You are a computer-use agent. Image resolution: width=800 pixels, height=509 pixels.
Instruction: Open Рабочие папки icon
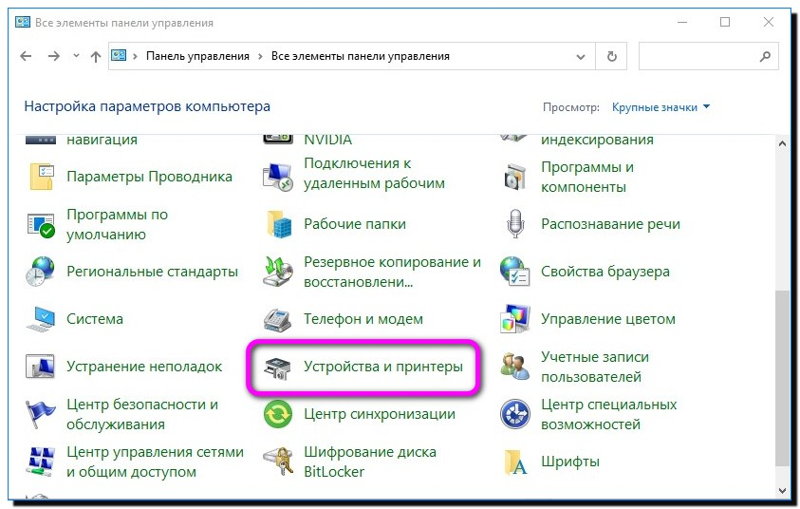[x=279, y=224]
